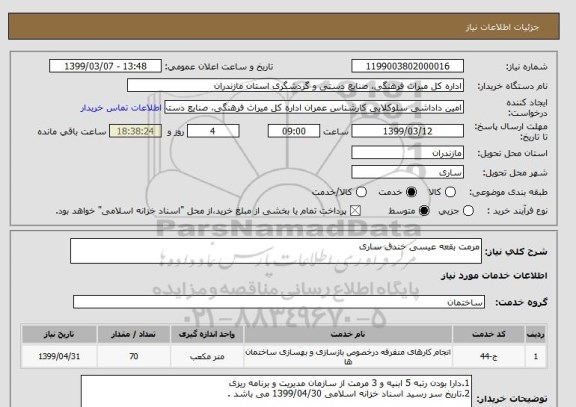
Task: Click the request creator field امین داداشی
Action: pos(314,108)
